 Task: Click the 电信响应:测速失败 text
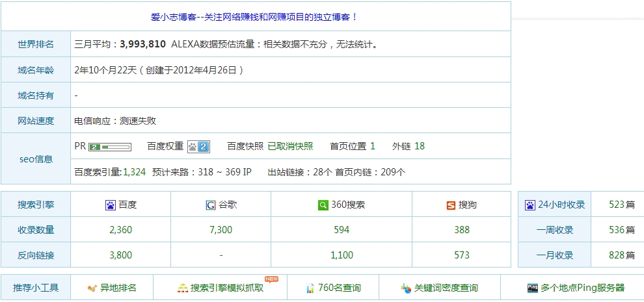coord(115,121)
